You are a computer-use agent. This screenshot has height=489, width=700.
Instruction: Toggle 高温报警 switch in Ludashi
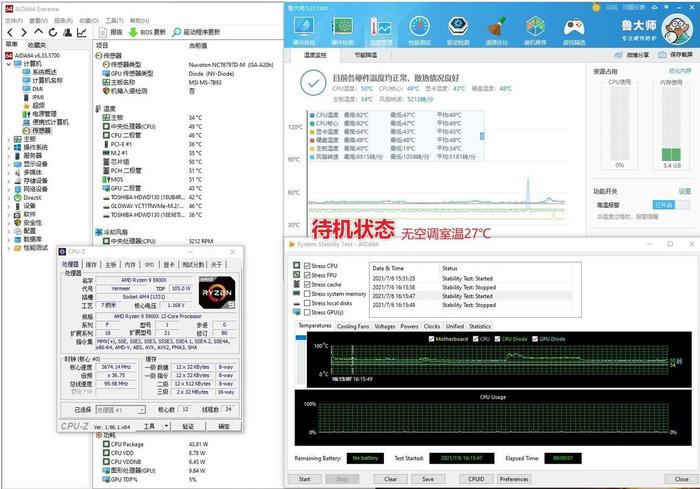(670, 205)
